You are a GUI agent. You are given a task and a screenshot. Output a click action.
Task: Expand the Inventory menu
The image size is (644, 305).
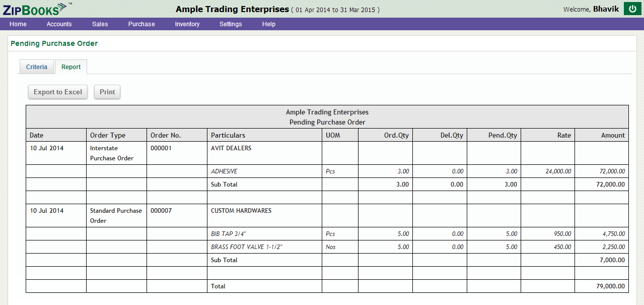(187, 24)
